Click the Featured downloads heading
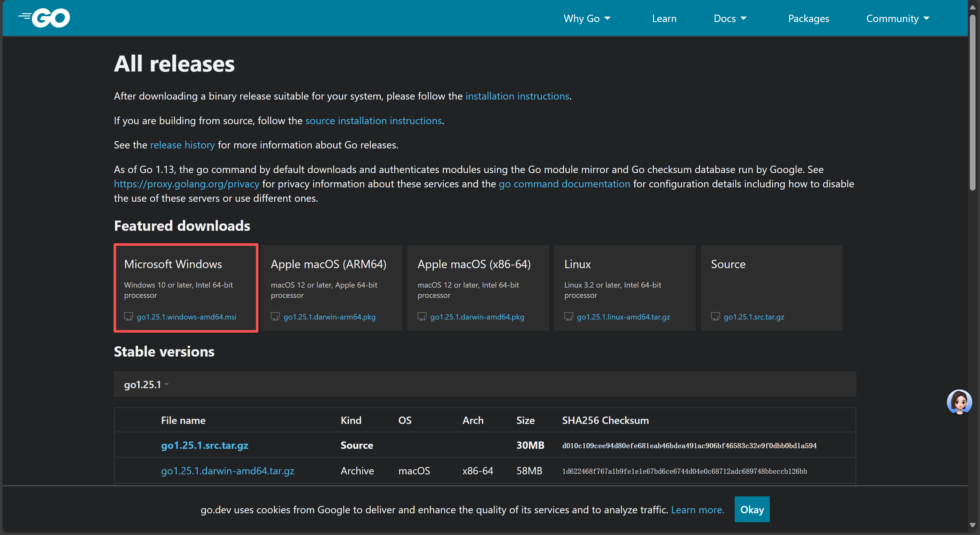 coord(182,226)
